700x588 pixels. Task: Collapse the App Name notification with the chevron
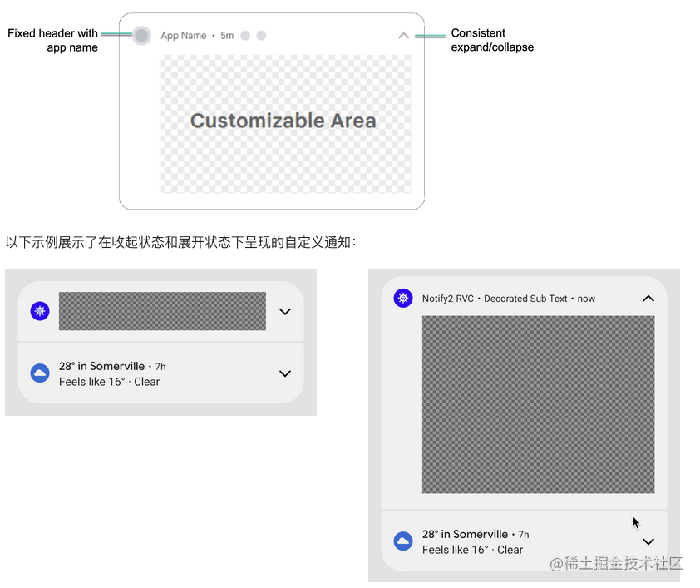[403, 36]
